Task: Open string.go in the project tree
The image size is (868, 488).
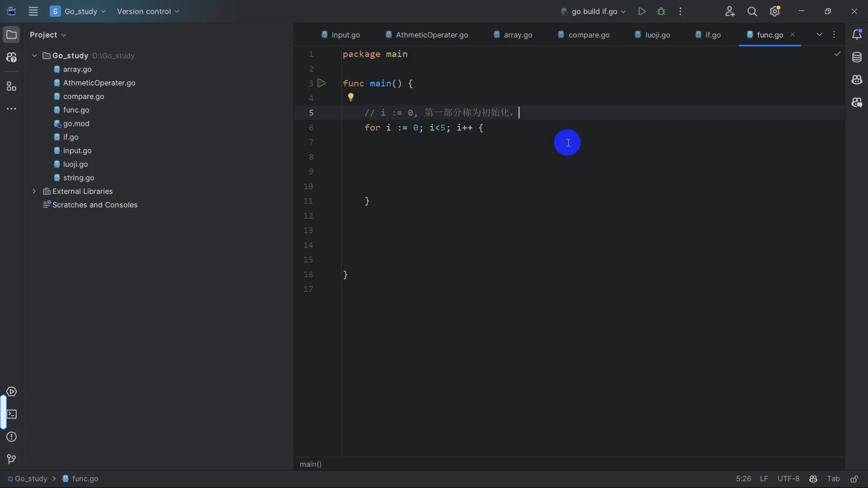Action: (x=79, y=178)
